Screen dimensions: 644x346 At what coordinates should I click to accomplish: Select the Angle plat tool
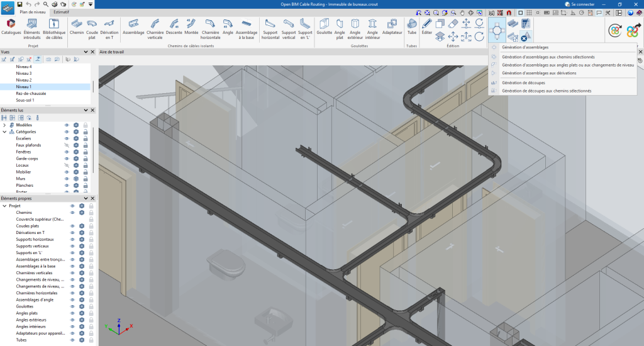coord(340,28)
